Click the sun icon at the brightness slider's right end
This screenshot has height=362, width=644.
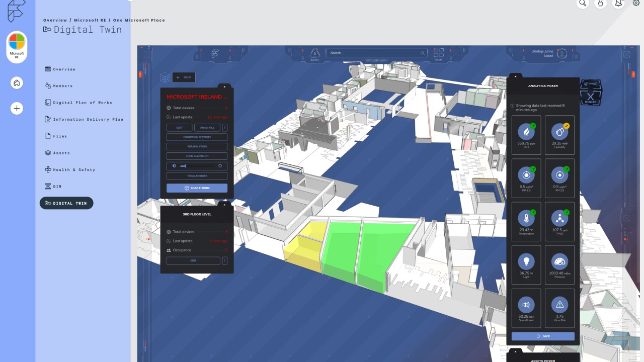click(220, 166)
